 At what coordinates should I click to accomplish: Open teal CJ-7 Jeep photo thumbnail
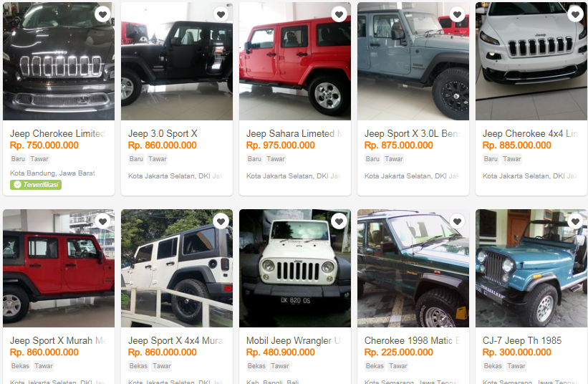pos(531,268)
